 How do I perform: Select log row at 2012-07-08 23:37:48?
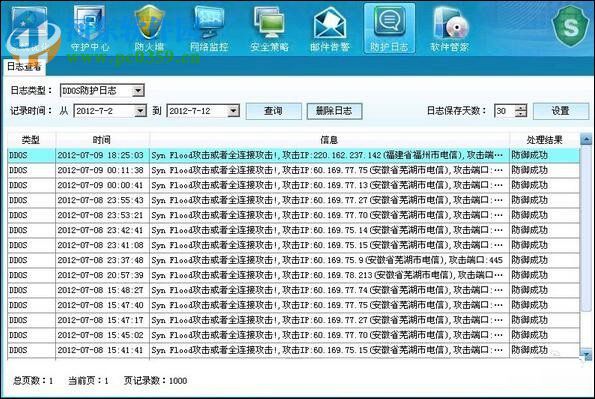coord(293,260)
